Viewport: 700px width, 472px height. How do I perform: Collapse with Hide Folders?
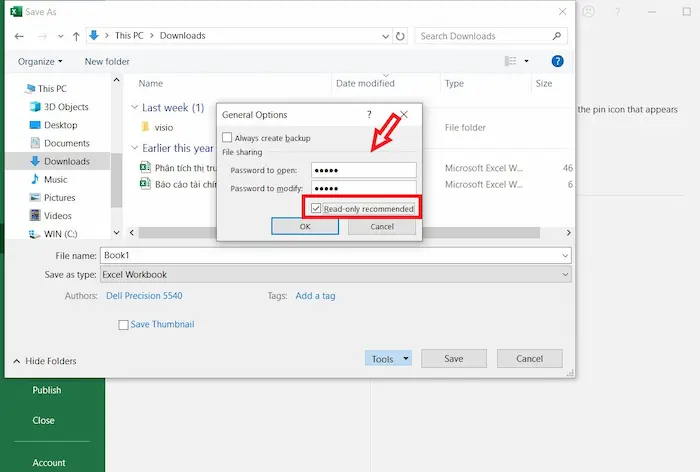coord(45,361)
